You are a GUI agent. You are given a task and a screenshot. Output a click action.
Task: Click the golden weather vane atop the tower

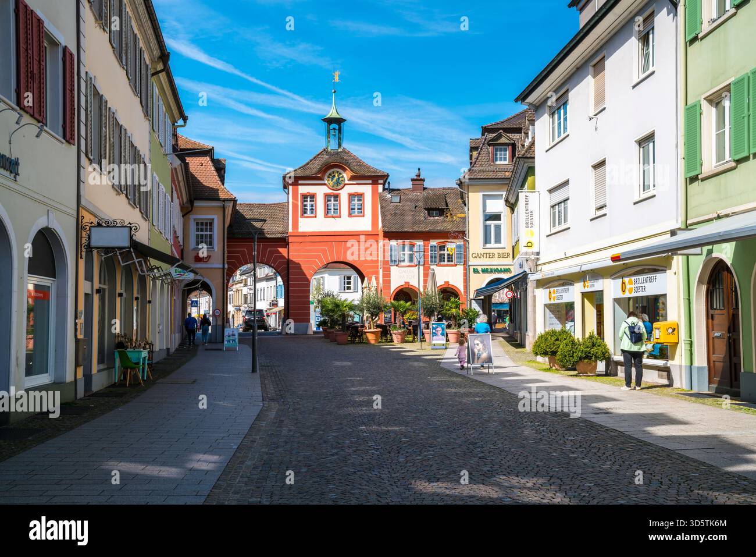[x=335, y=76]
